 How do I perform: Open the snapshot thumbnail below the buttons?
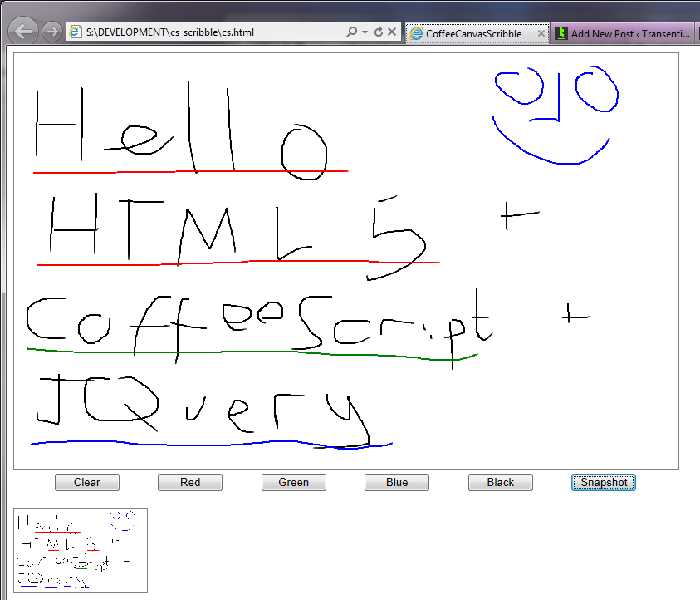[x=81, y=550]
